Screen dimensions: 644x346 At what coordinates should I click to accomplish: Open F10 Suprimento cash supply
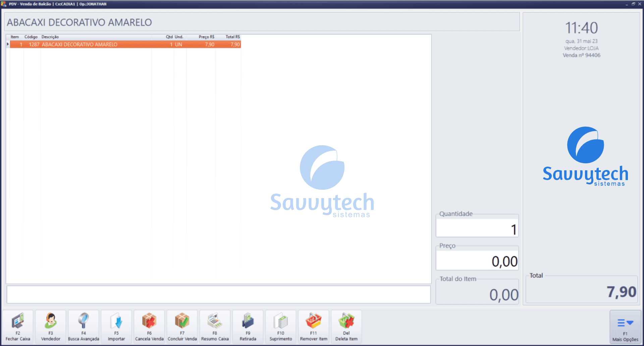[x=281, y=326]
